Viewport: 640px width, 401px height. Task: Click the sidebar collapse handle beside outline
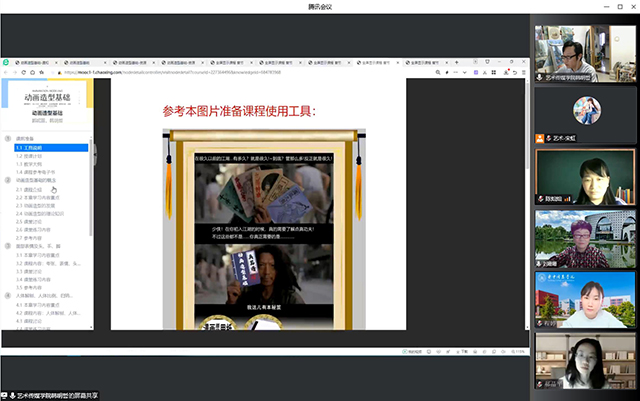pyautogui.click(x=96, y=154)
